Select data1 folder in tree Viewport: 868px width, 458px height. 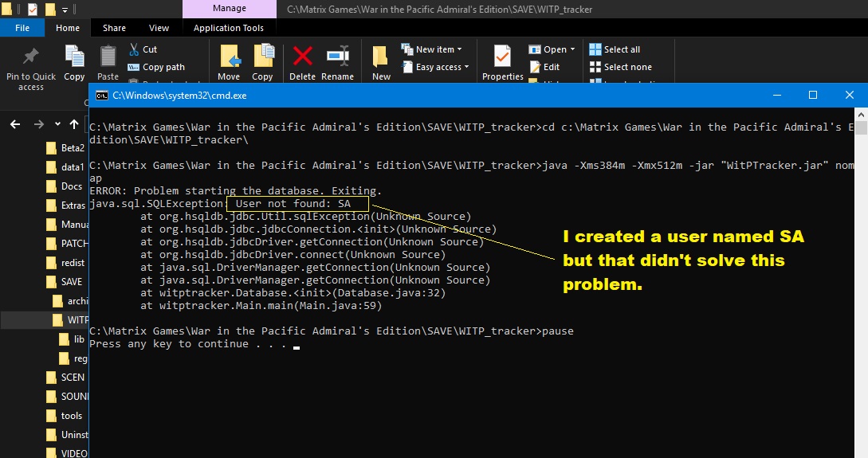tap(67, 167)
